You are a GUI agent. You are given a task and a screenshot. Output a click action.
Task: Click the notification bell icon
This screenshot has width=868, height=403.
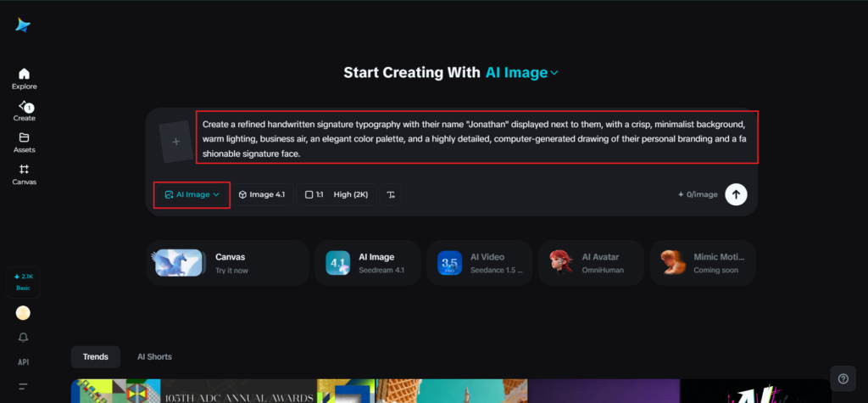coord(24,338)
